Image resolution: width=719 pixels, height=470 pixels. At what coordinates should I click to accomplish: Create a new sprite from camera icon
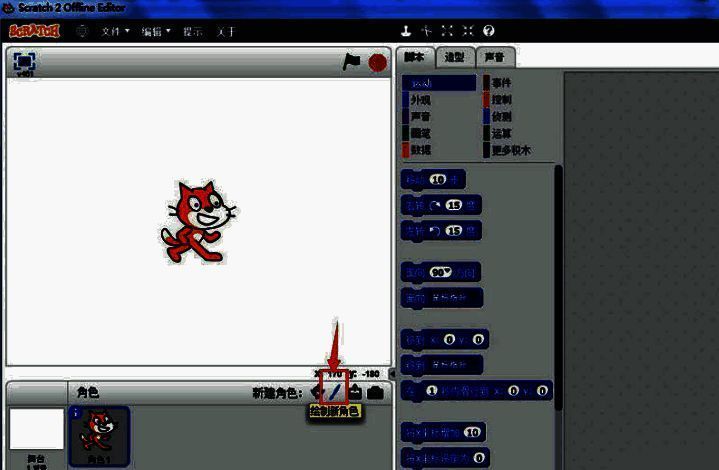(375, 392)
